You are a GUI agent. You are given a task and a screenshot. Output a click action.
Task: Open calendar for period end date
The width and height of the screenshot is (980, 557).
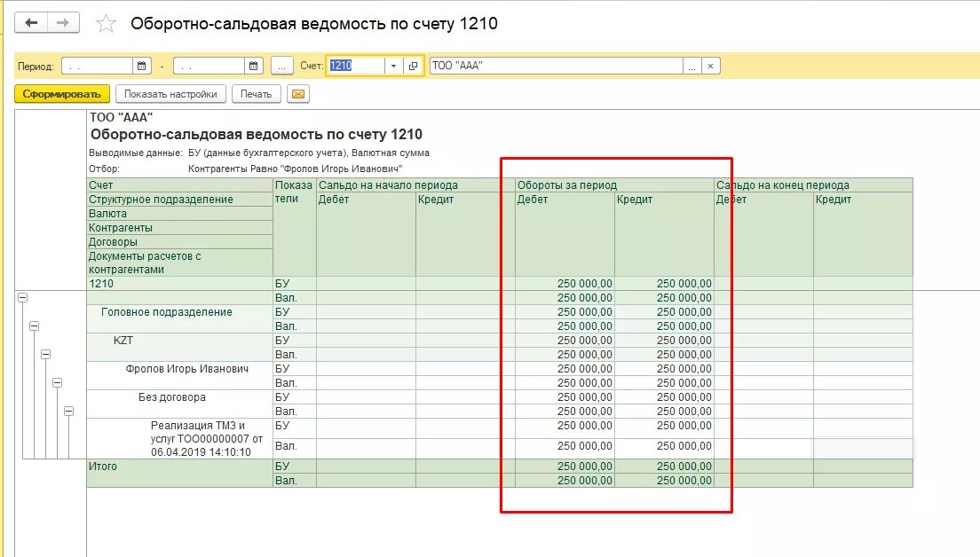point(253,66)
